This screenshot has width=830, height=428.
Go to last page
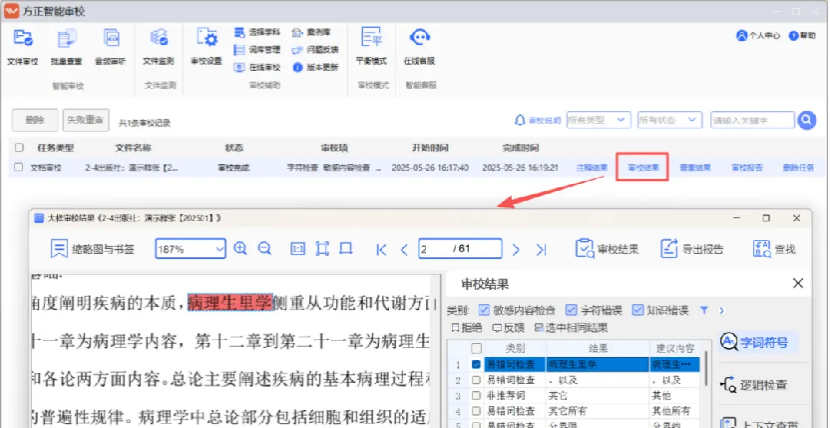pyautogui.click(x=540, y=249)
